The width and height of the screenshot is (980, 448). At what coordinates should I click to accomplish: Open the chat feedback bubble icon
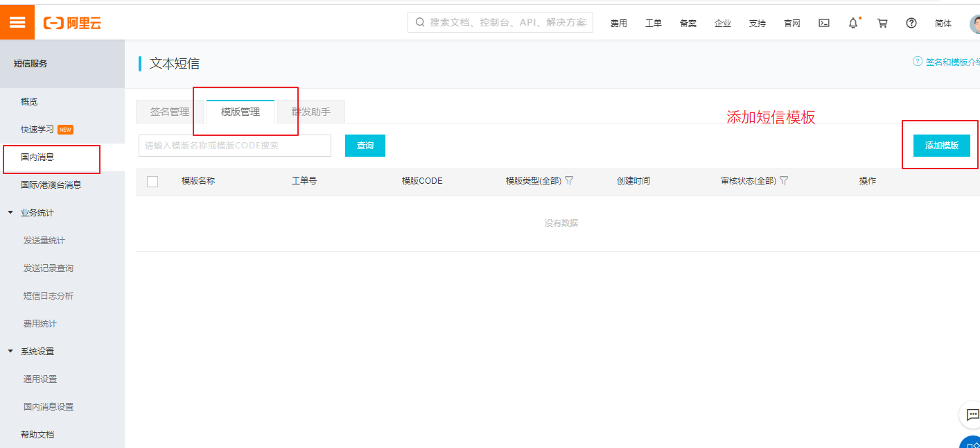pyautogui.click(x=970, y=415)
